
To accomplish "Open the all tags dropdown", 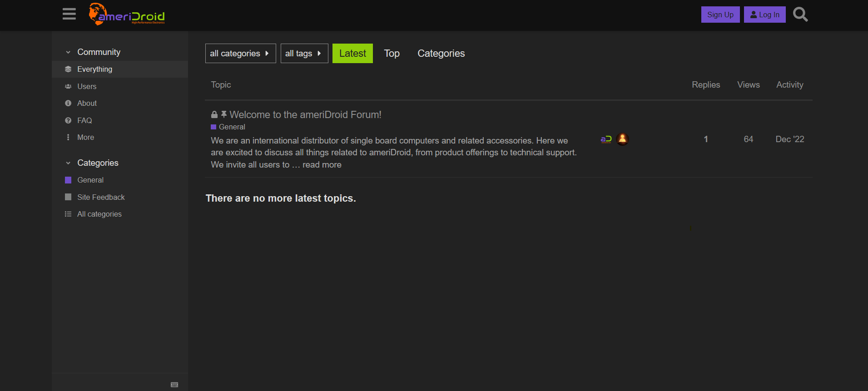I will (304, 54).
